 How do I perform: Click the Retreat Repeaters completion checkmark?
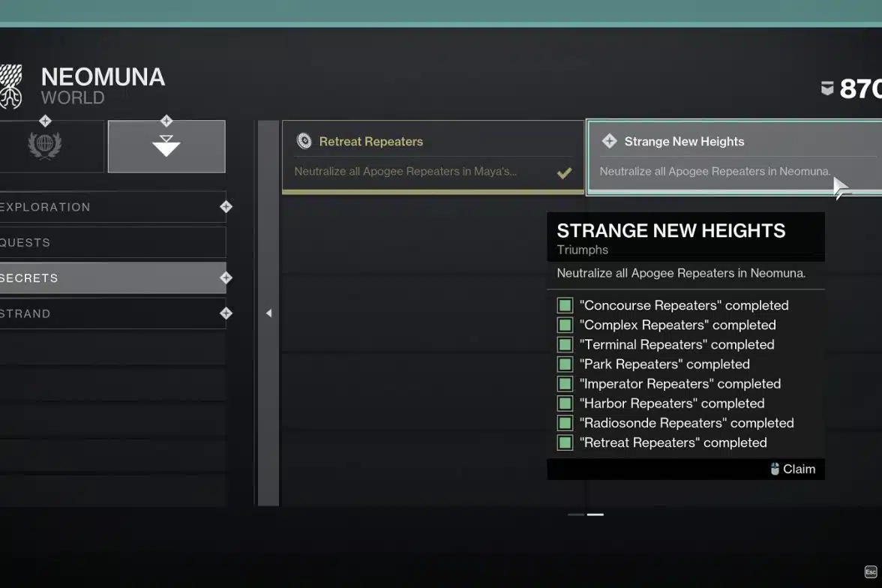[x=564, y=172]
